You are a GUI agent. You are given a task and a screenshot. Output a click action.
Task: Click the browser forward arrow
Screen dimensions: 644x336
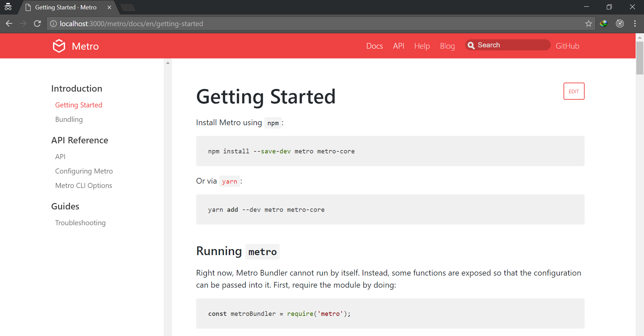tap(23, 23)
